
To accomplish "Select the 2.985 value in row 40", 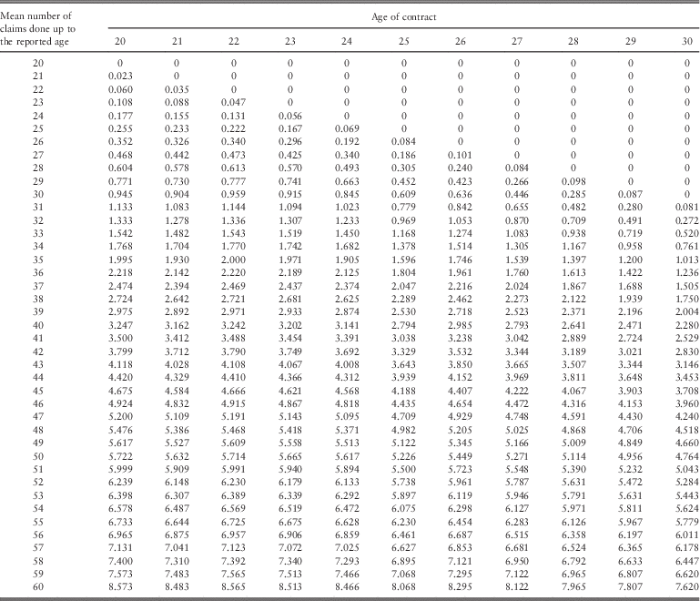I will coord(460,323).
